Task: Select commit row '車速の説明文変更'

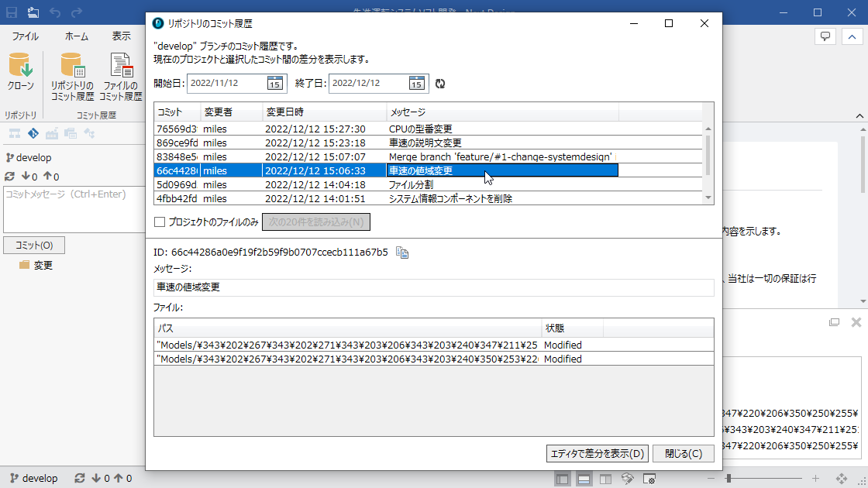Action: (x=428, y=143)
